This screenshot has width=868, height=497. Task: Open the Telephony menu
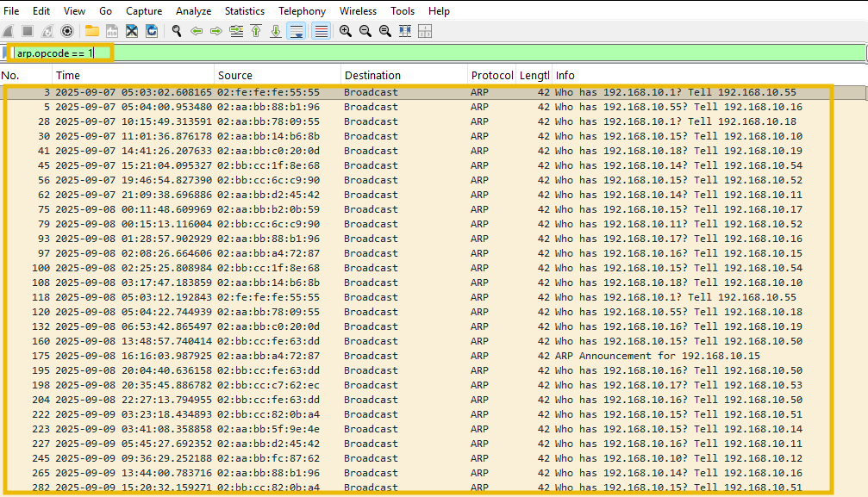[x=302, y=11]
